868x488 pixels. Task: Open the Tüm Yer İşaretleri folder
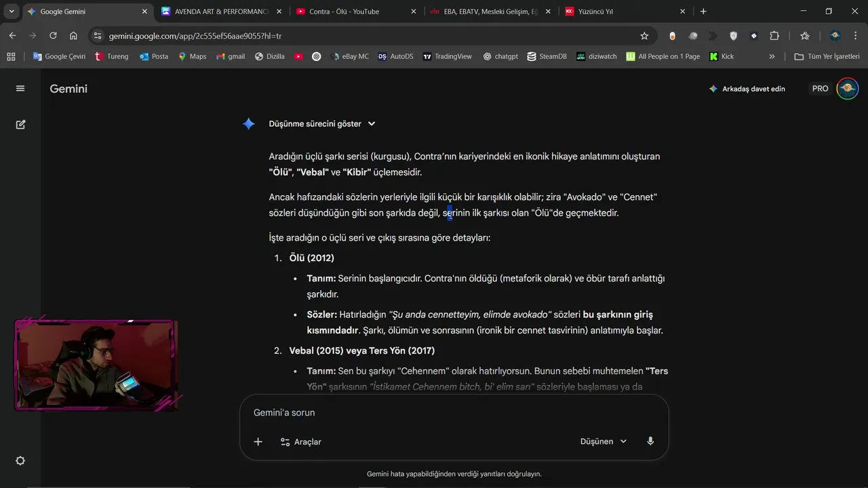pos(827,57)
